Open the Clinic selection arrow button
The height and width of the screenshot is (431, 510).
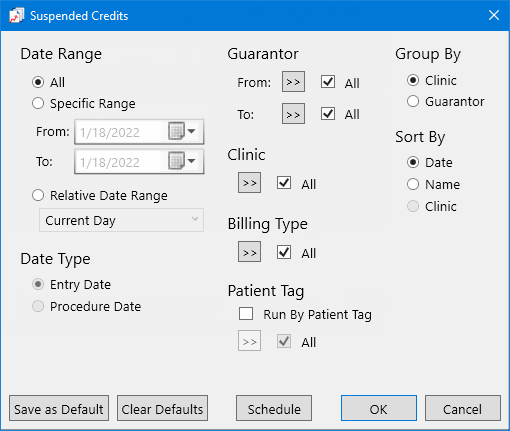pos(249,183)
